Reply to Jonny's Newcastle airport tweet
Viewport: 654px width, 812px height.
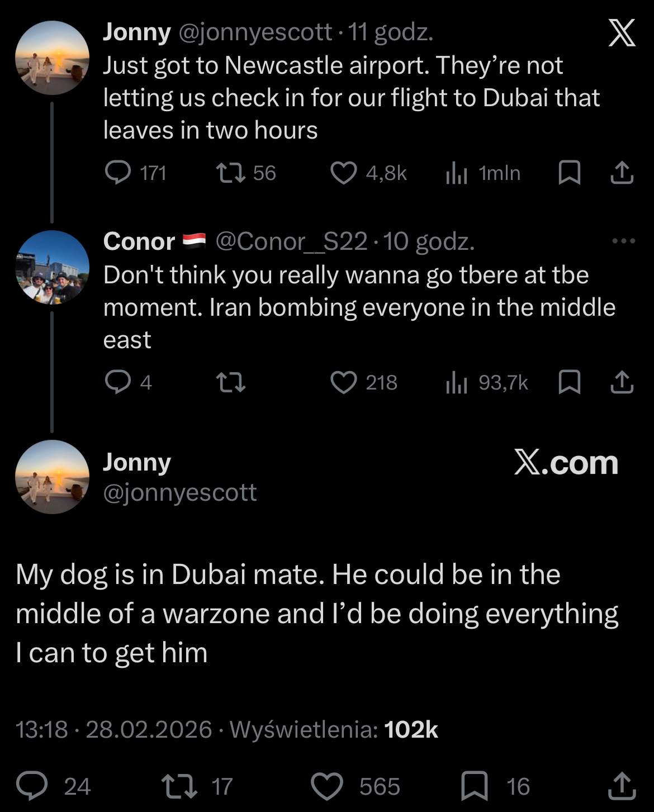pos(118,173)
